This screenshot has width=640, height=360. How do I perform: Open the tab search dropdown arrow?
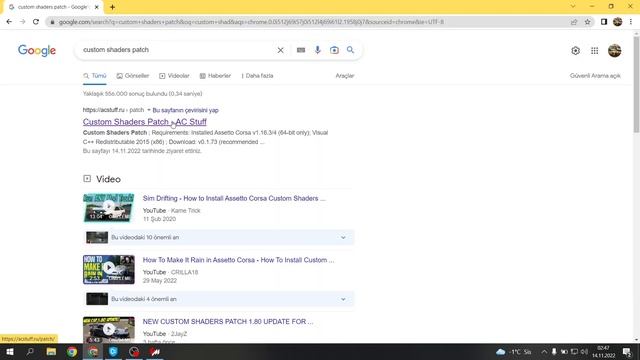(573, 7)
